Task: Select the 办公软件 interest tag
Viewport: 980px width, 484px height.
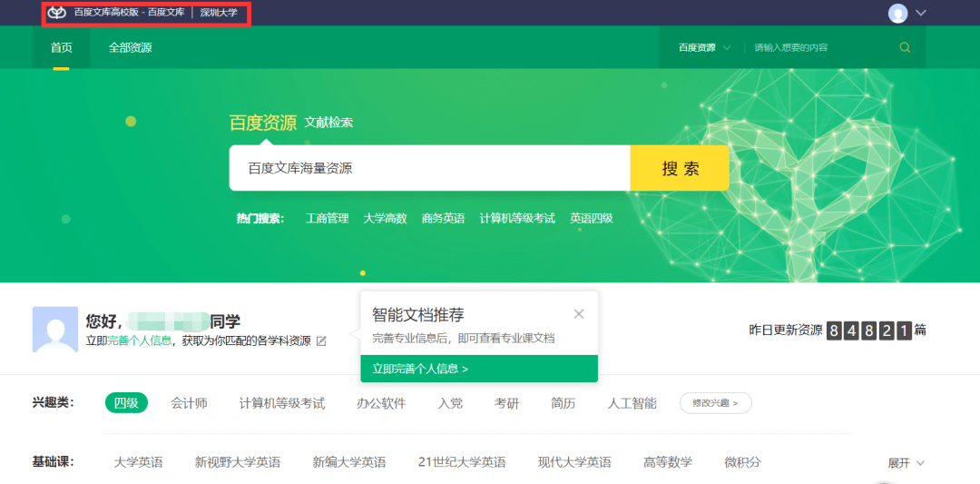Action: coord(381,403)
